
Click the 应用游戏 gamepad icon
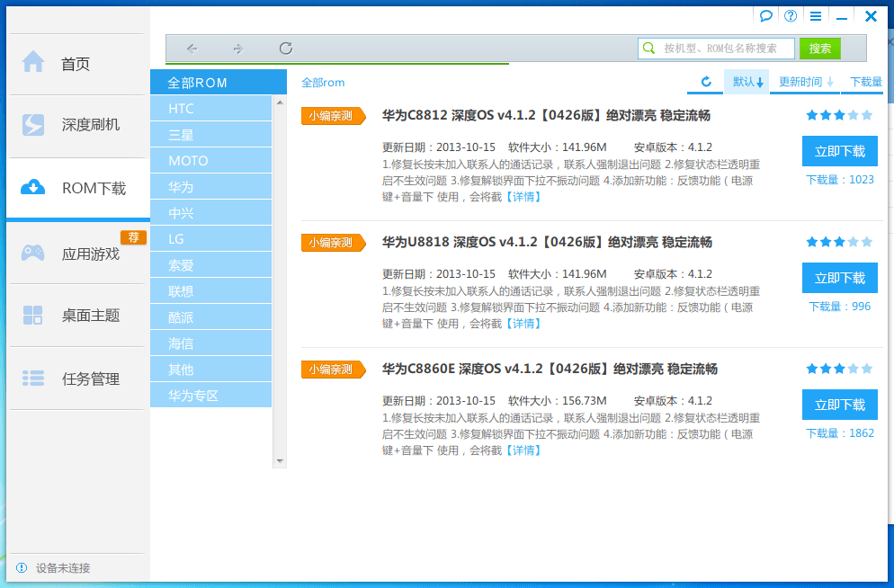coord(33,252)
